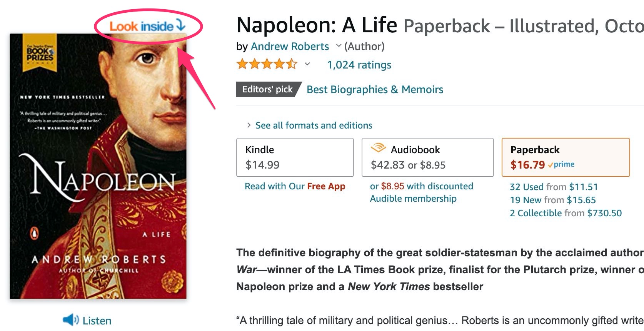The image size is (644, 331).
Task: Expand the author dropdown chevron
Action: tap(339, 46)
